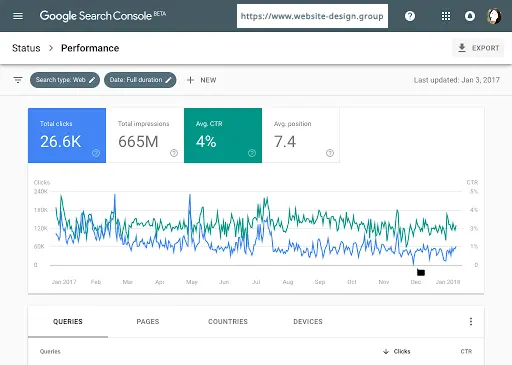Switch to the COUNTRIES tab
Viewport: 512px width, 365px height.
pos(228,322)
